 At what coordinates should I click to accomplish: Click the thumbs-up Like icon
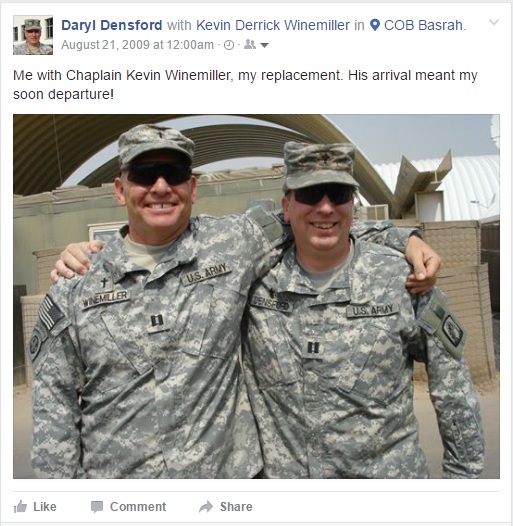[x=20, y=507]
